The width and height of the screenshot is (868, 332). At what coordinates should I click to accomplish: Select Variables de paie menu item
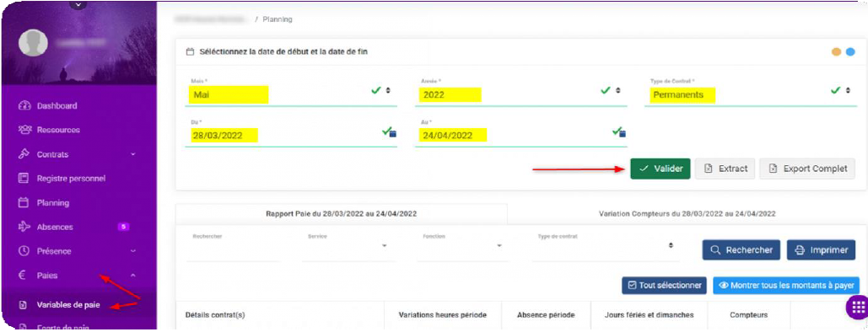[68, 305]
